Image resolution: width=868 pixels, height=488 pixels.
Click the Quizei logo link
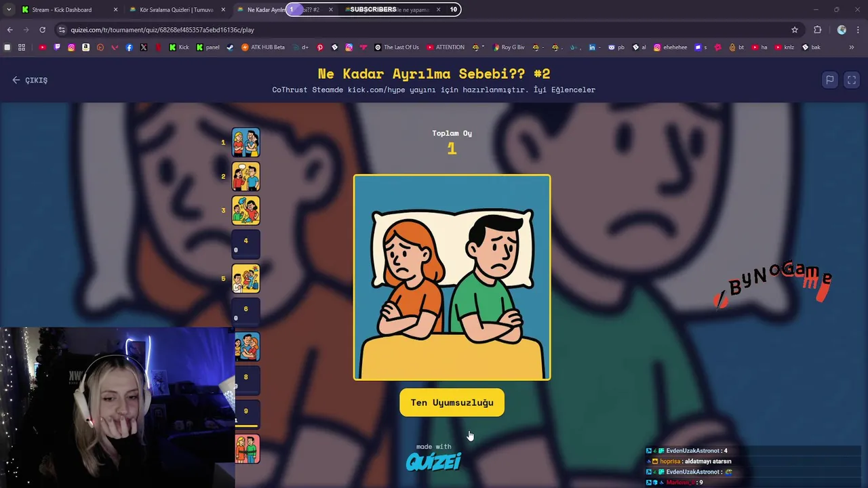click(x=433, y=462)
